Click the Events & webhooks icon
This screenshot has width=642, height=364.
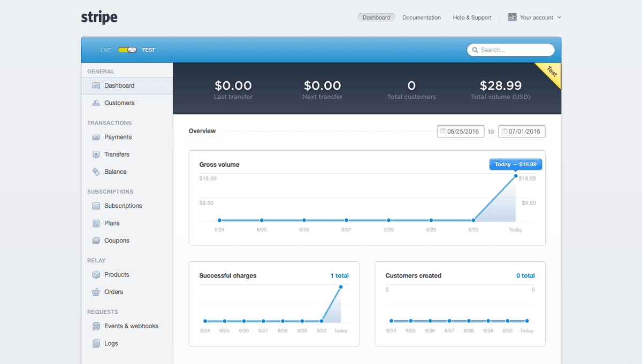coord(96,326)
